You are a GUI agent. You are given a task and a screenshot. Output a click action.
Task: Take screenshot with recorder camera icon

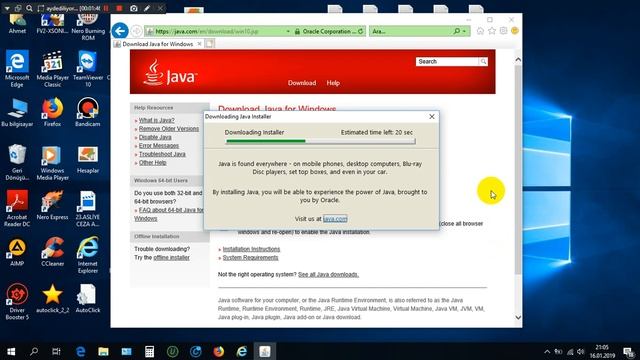click(x=133, y=8)
